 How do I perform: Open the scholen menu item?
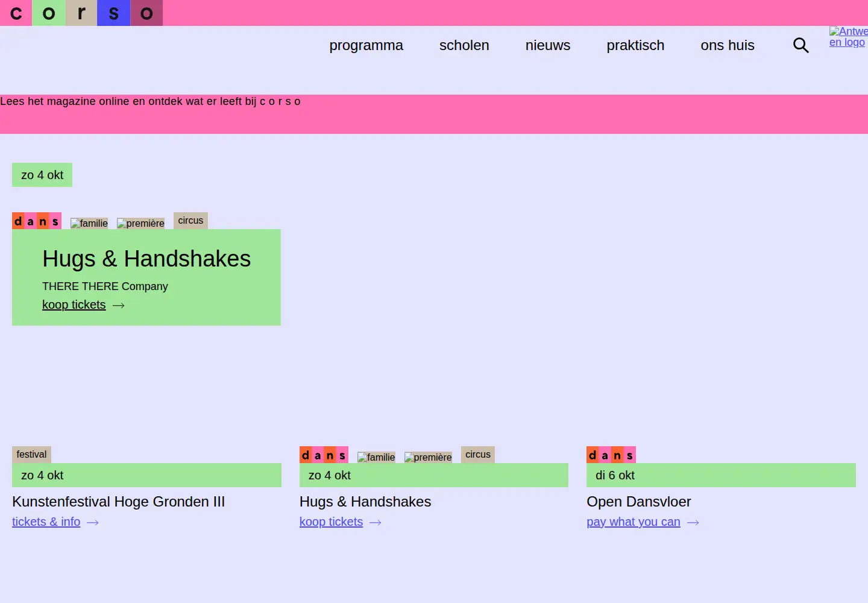[464, 45]
